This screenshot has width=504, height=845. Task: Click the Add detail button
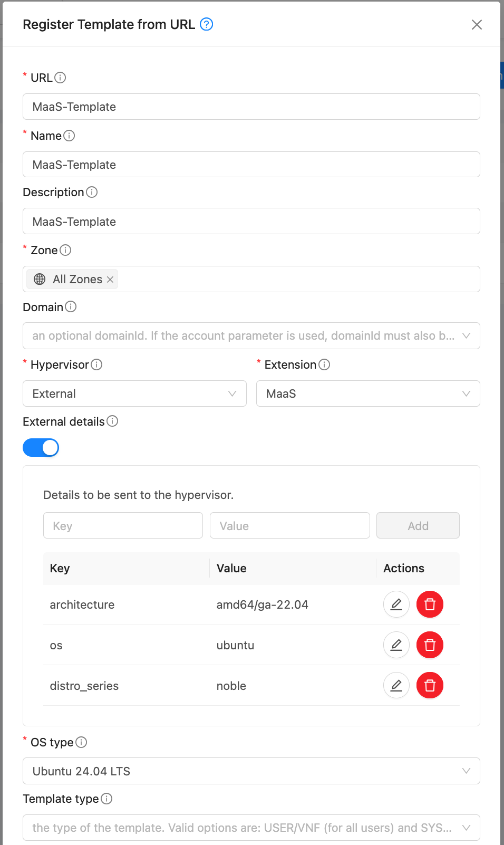point(418,525)
